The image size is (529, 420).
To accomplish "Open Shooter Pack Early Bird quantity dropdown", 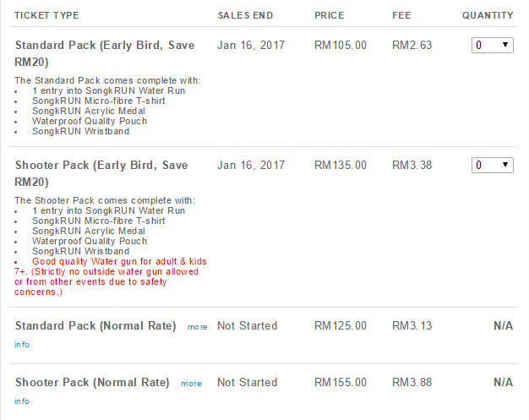I will click(492, 165).
